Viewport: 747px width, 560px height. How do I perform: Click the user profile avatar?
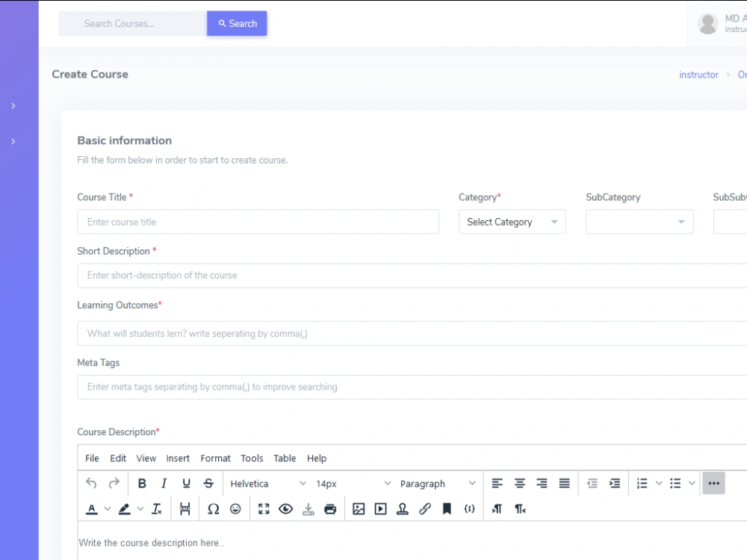tap(708, 23)
